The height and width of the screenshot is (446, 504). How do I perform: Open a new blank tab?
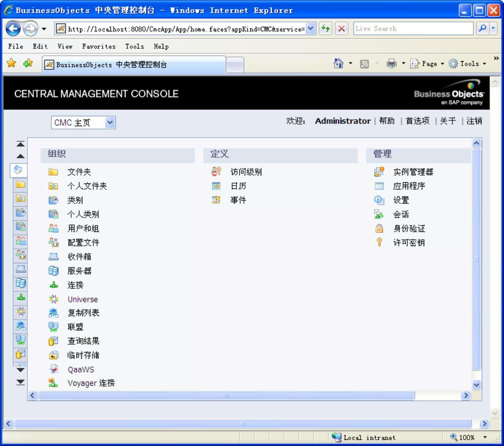point(235,65)
